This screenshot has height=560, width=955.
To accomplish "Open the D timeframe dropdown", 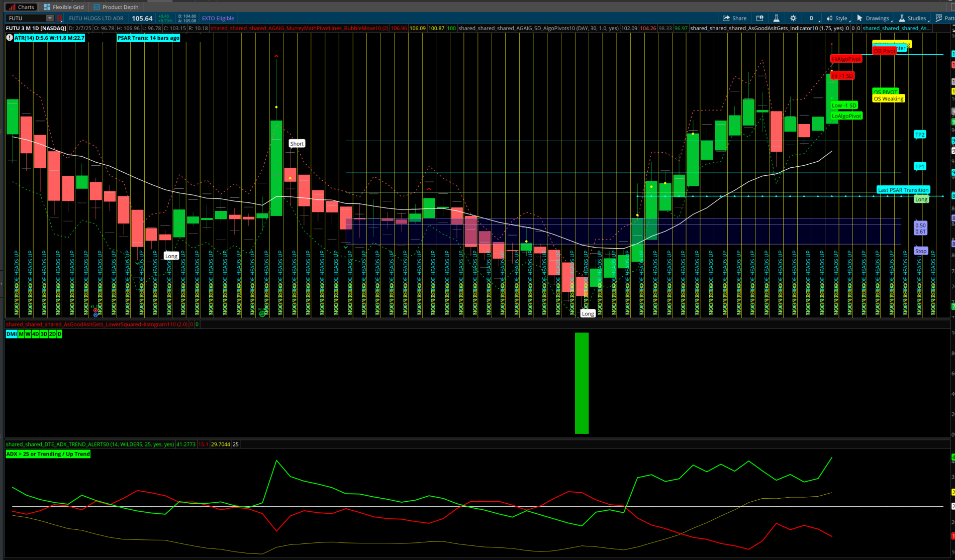I will [x=812, y=18].
